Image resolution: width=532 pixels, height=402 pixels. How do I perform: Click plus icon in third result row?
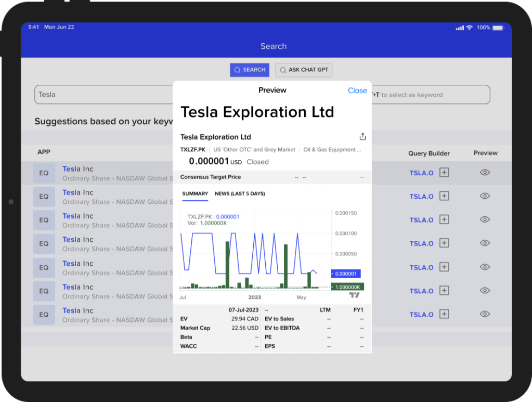444,220
